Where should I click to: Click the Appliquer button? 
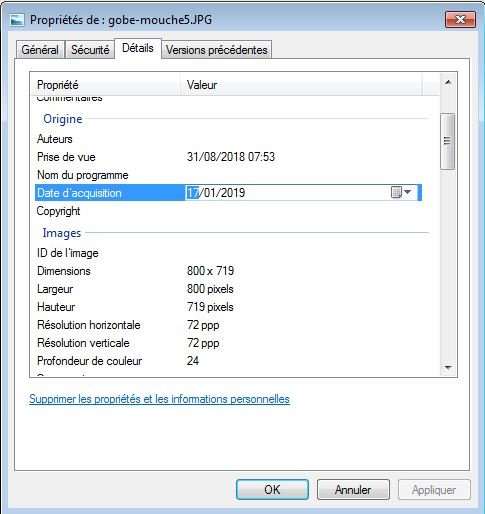tap(434, 489)
